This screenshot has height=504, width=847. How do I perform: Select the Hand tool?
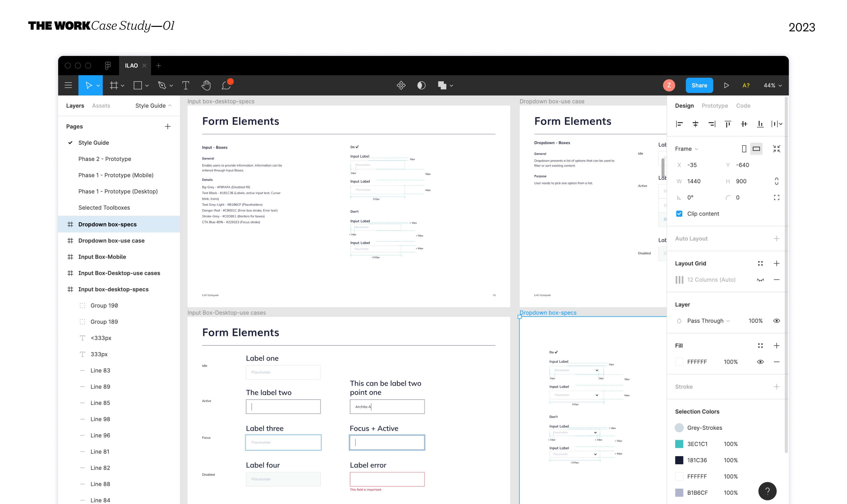click(206, 85)
